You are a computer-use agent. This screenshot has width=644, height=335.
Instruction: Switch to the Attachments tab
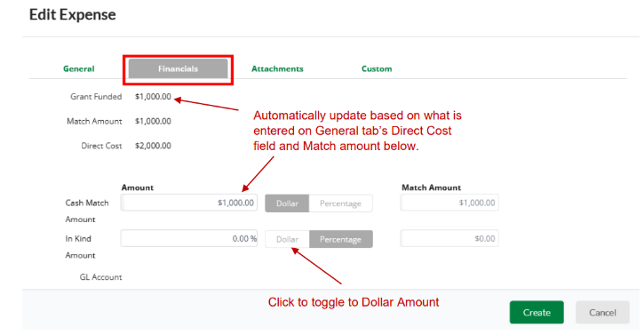(277, 68)
